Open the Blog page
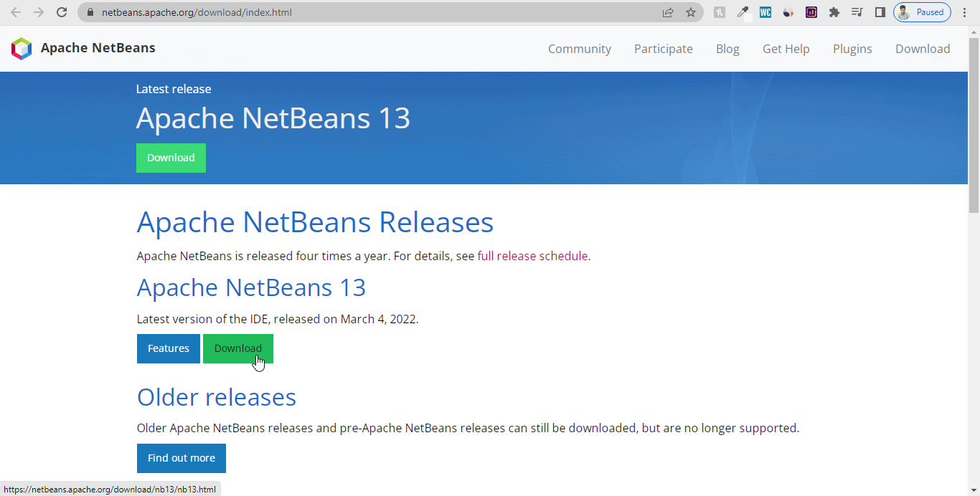 click(x=727, y=49)
